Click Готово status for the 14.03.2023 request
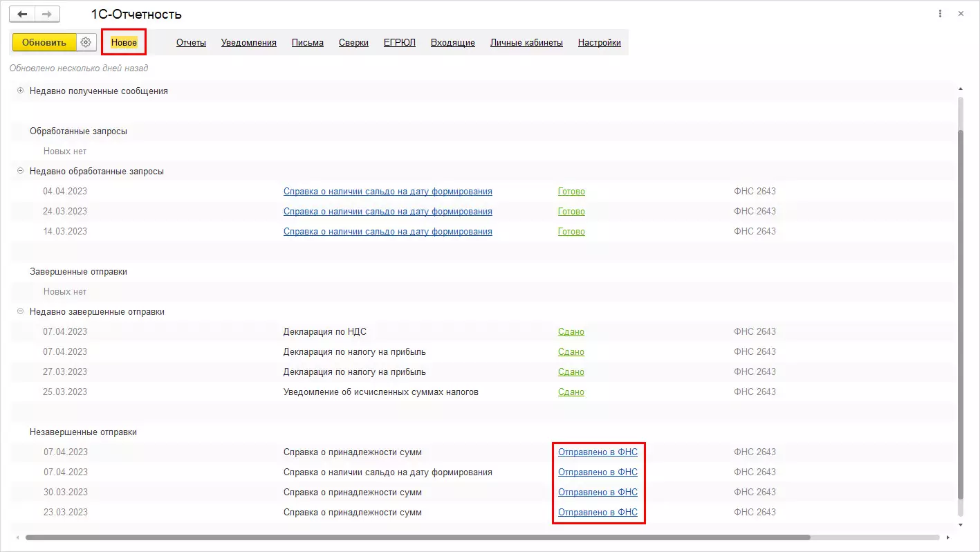 click(571, 231)
